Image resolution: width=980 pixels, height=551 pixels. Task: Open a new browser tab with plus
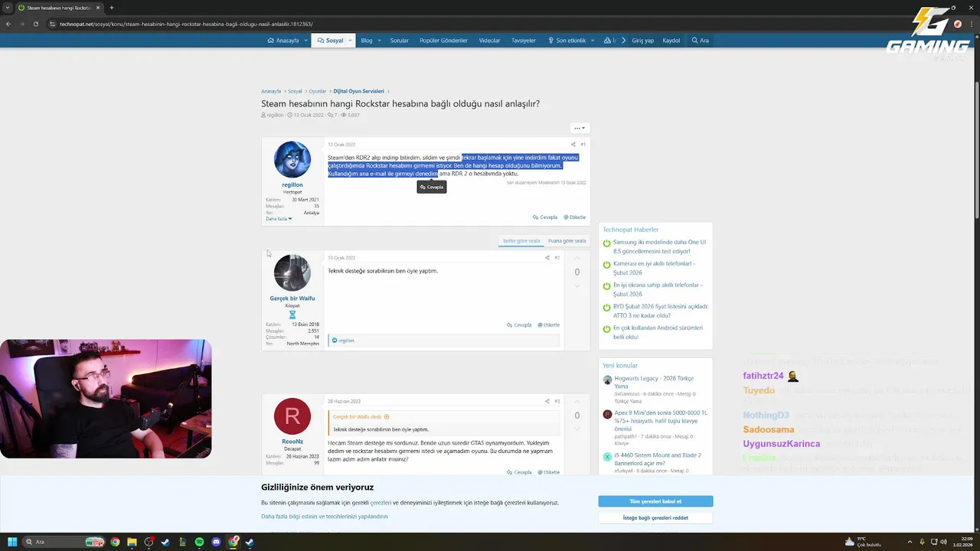(112, 8)
